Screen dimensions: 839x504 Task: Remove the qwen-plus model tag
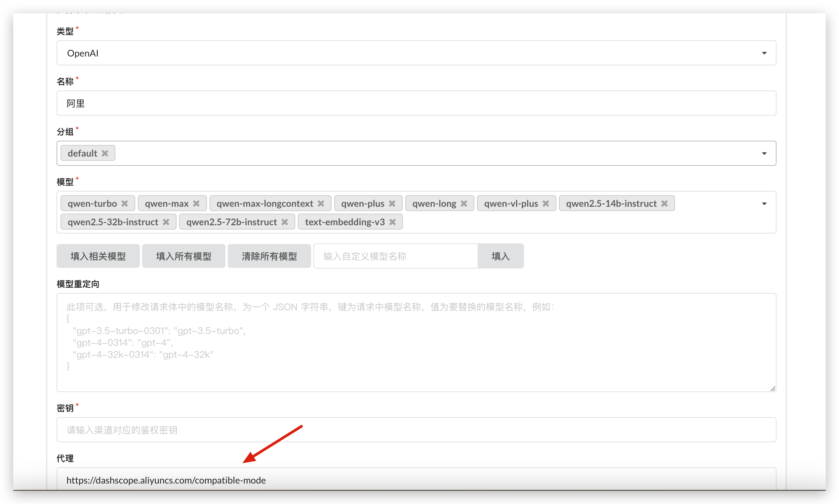[392, 203]
